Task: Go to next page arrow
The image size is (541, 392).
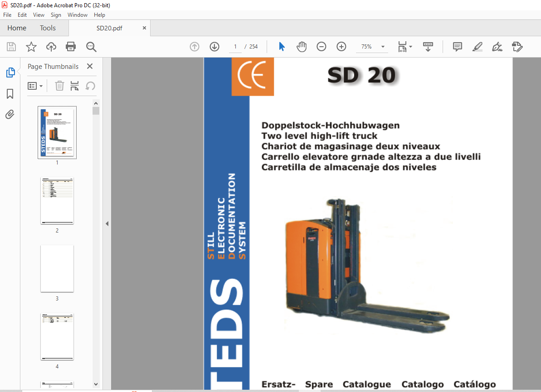Action: (214, 47)
